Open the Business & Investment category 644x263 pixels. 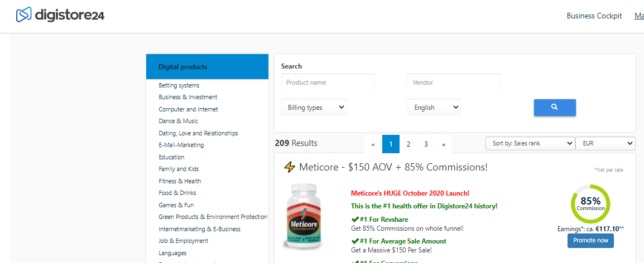point(188,98)
